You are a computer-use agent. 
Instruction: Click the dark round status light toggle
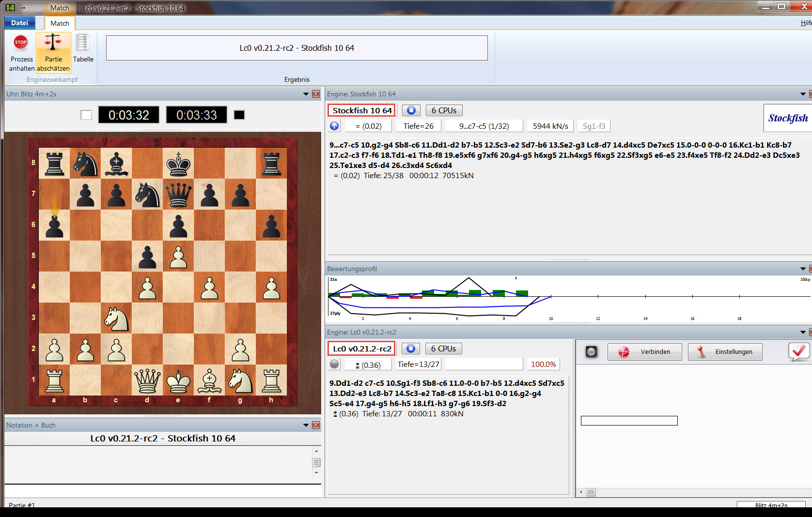[591, 352]
